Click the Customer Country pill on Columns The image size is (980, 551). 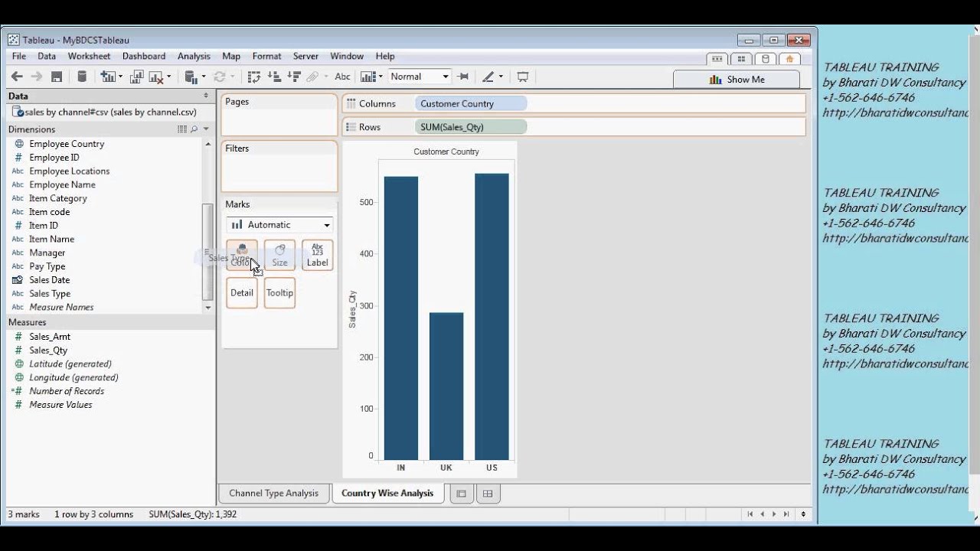(470, 103)
